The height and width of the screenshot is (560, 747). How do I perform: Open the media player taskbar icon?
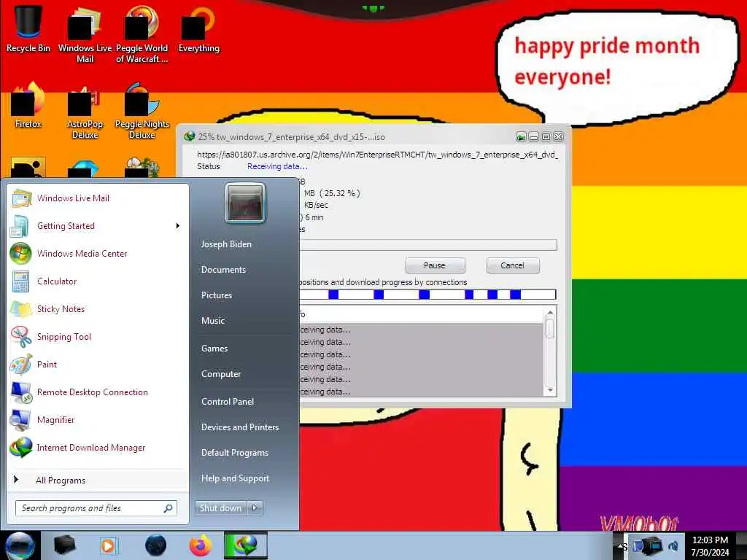108,545
